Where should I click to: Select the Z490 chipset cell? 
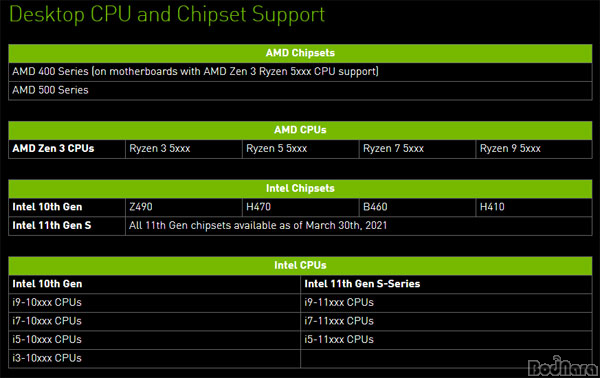184,207
